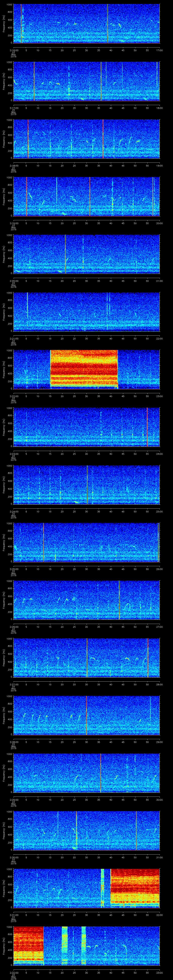Click the "2:26:00" start time label
The image size is (173, 980).
pos(14,627)
